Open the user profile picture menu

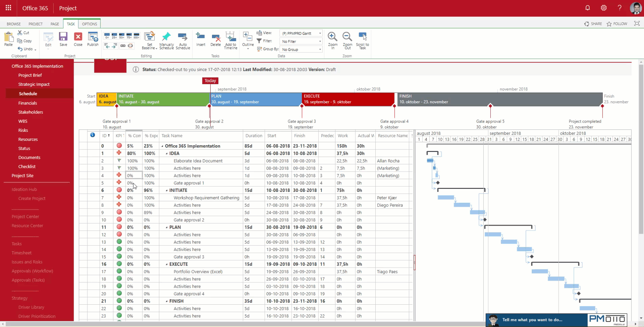click(636, 8)
